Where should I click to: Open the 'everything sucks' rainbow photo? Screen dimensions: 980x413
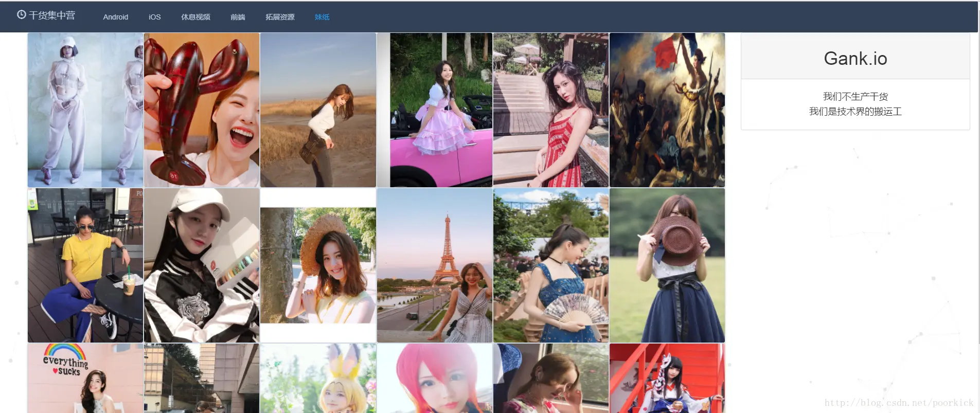pos(85,378)
